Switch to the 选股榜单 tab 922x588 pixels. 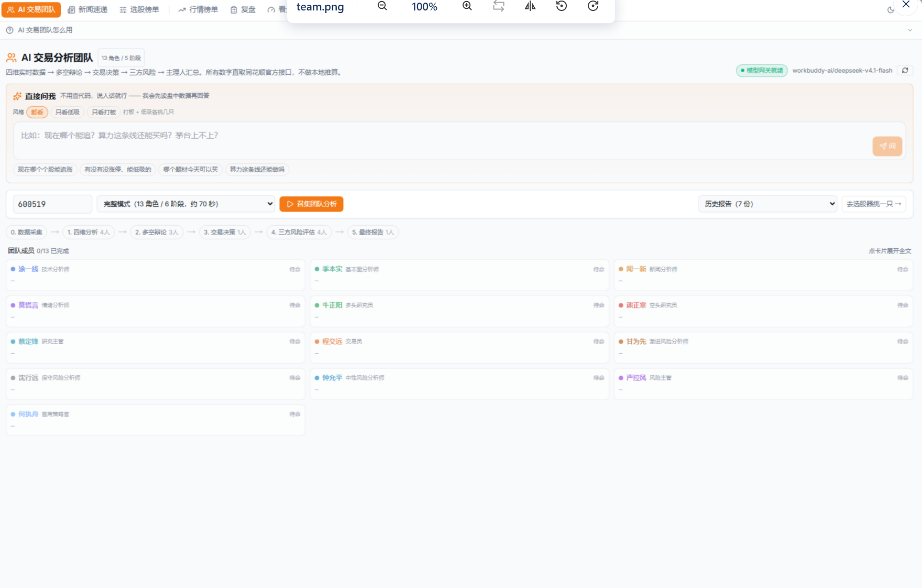[139, 9]
